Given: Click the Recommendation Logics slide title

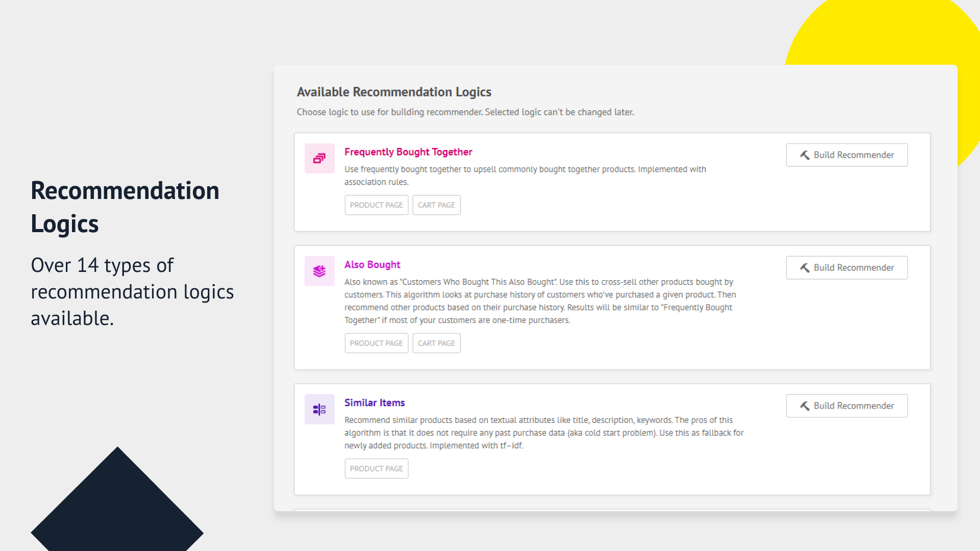Looking at the screenshot, I should point(125,207).
